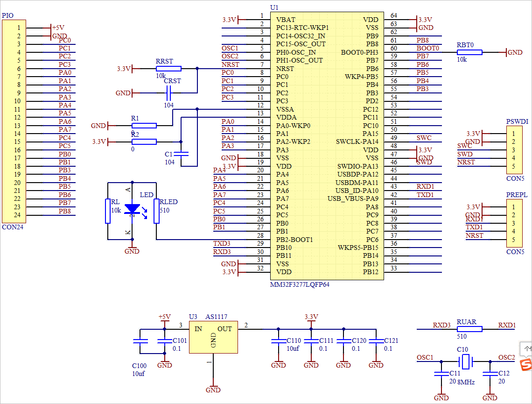The width and height of the screenshot is (532, 404).
Task: Click the RXD1 net label near pin 43
Action: click(x=426, y=187)
